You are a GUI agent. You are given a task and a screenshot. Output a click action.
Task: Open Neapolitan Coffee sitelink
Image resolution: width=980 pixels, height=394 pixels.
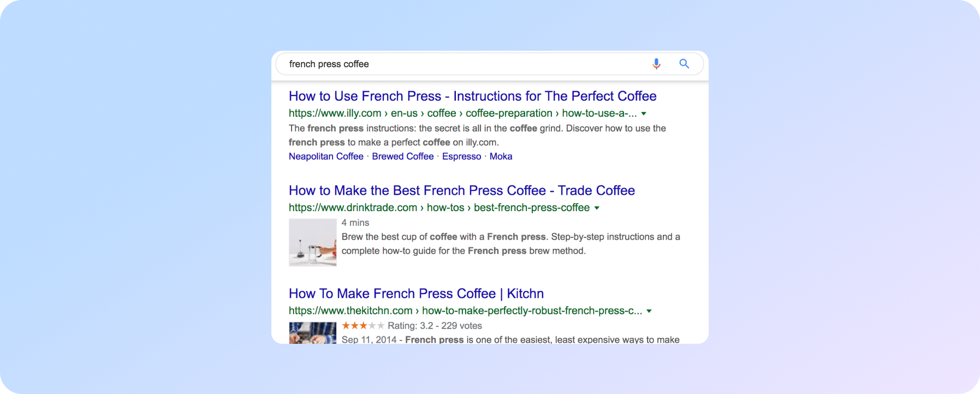click(x=326, y=156)
